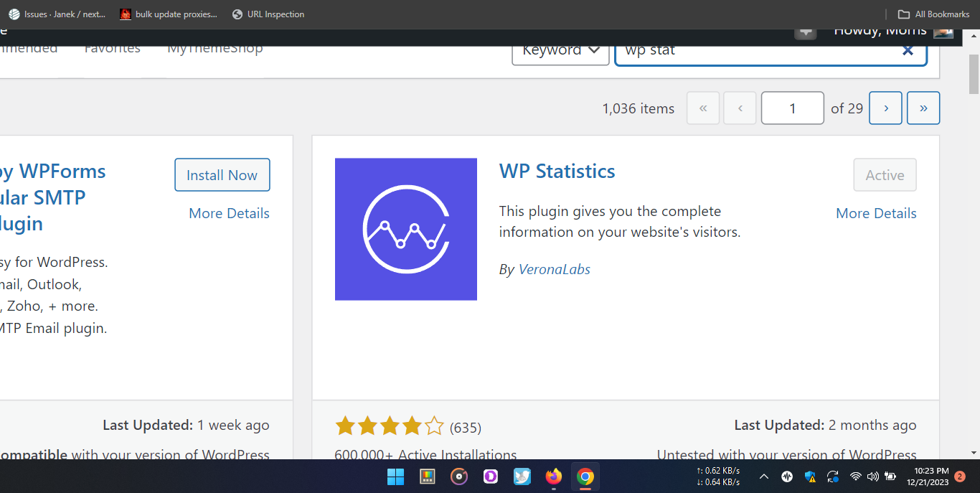980x493 pixels.
Task: Click the WP Statistics plugin title
Action: (x=557, y=172)
